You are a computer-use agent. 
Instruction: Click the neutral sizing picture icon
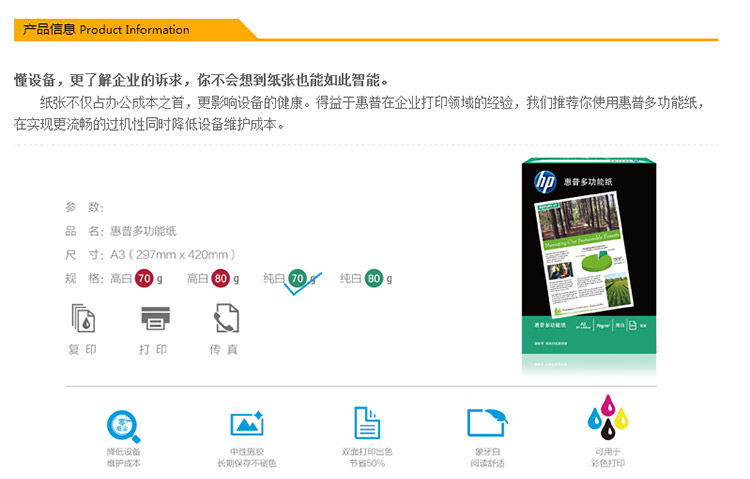246,424
